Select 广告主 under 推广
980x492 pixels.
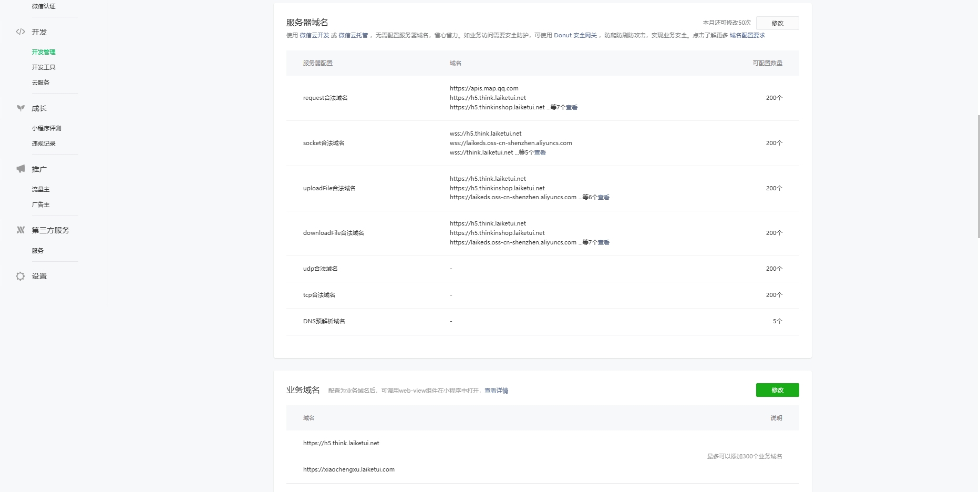tap(40, 204)
